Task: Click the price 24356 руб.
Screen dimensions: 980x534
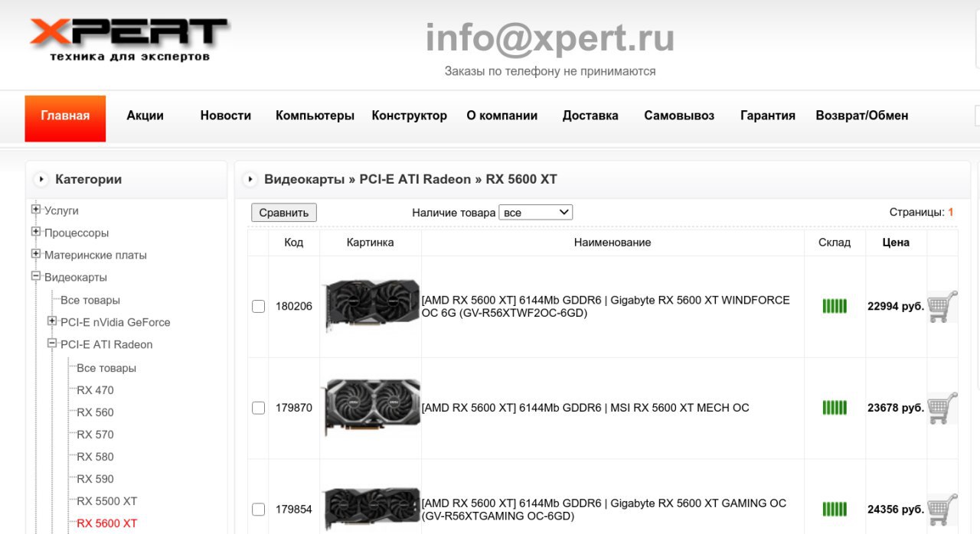Action: pos(896,509)
